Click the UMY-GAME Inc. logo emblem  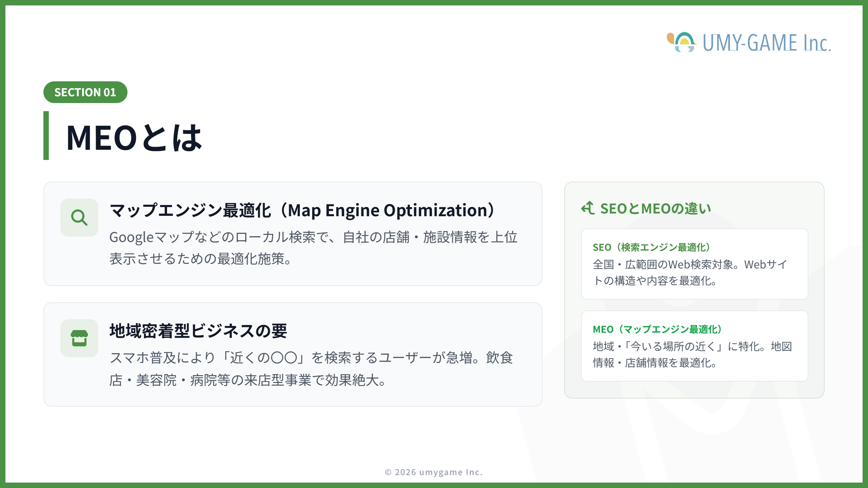click(x=682, y=42)
